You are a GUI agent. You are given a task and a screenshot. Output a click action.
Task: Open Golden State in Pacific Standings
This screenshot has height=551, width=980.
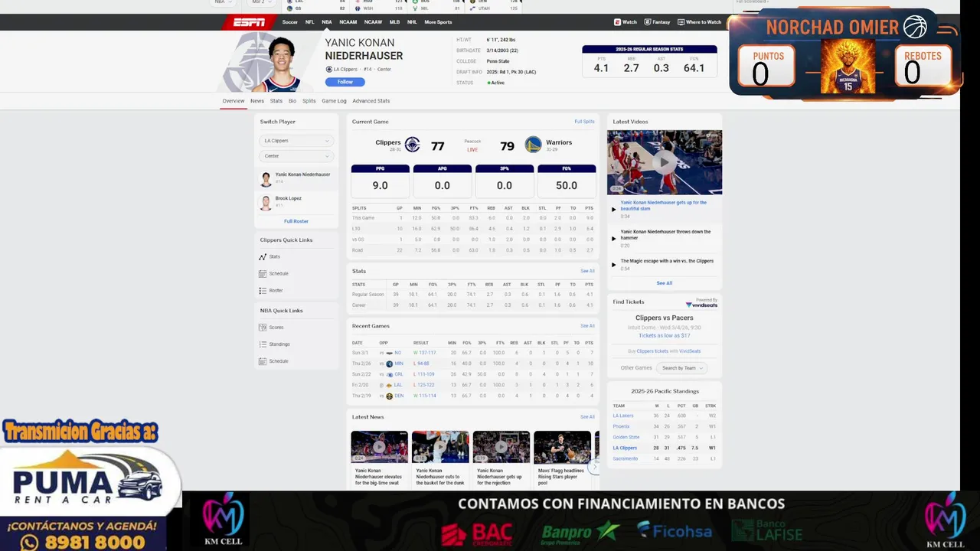[x=626, y=437]
